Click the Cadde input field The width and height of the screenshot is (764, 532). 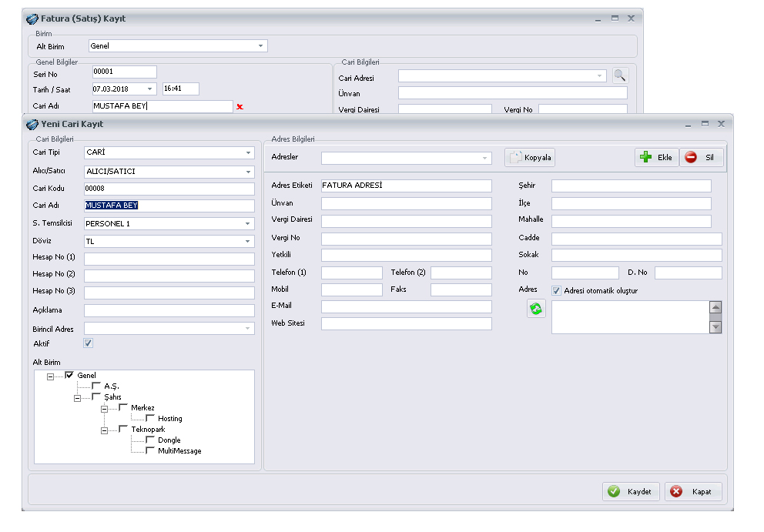click(637, 239)
